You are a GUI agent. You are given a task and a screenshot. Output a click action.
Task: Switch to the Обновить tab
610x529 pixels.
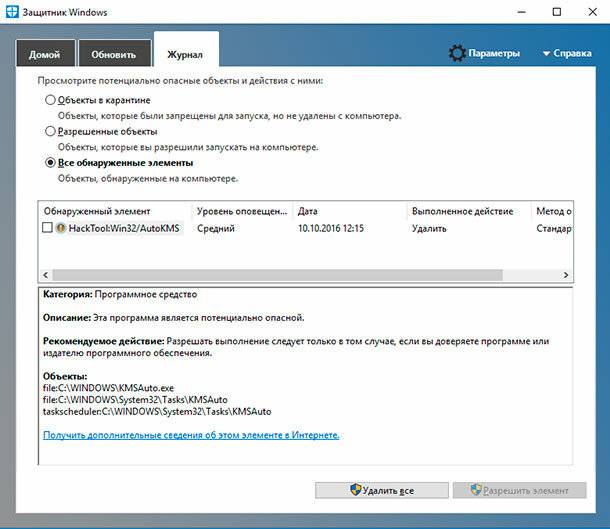pos(114,53)
